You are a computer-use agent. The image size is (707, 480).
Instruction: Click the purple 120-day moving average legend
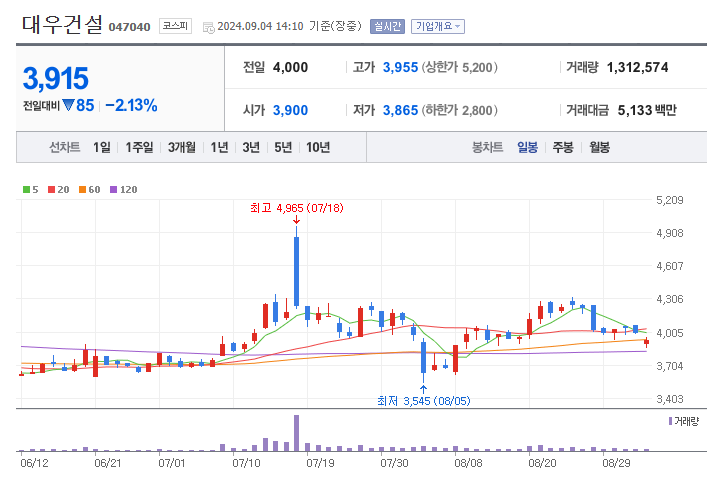(123, 189)
